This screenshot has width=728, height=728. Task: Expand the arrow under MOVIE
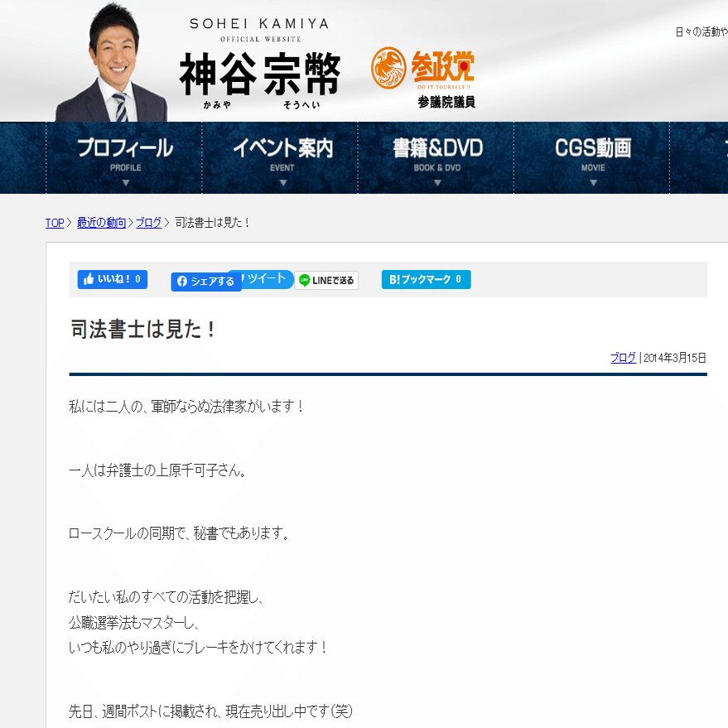593,183
